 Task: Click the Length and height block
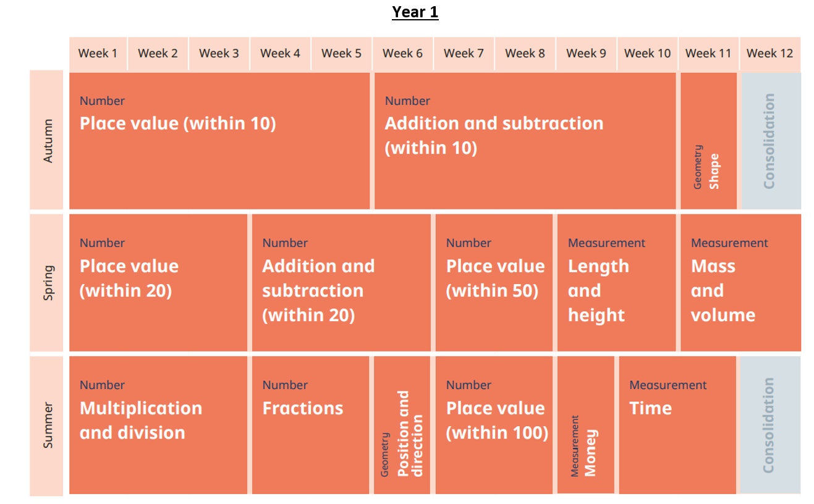[x=616, y=283]
